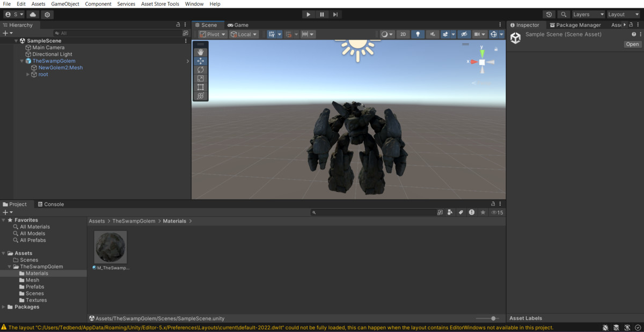Open Hierarchy search in Search window icon
This screenshot has width=644, height=332.
186,33
